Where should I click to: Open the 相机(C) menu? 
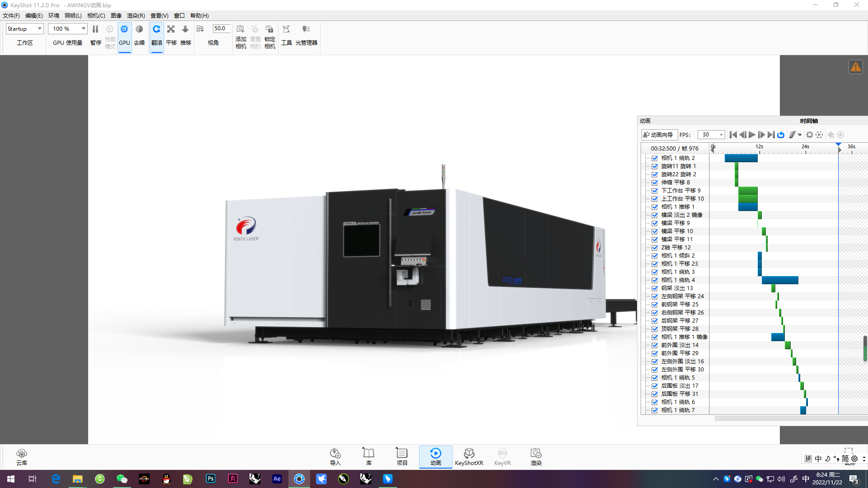coord(96,15)
